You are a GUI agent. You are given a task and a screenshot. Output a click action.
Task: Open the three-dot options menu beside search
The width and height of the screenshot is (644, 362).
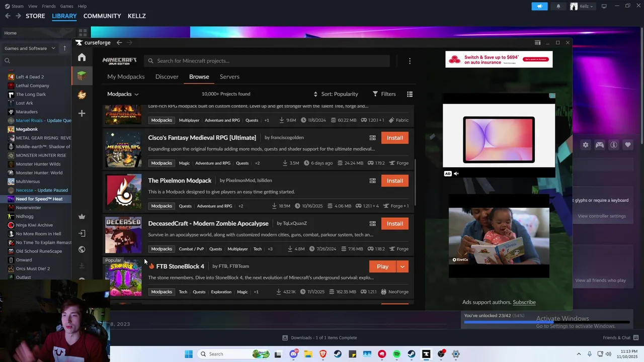point(410,61)
